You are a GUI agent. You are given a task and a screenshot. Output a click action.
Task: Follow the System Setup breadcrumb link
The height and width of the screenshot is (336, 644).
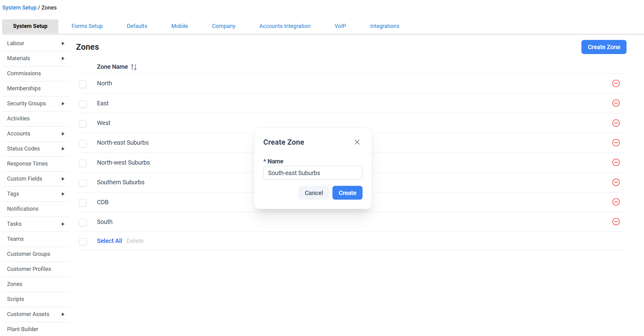pyautogui.click(x=19, y=8)
